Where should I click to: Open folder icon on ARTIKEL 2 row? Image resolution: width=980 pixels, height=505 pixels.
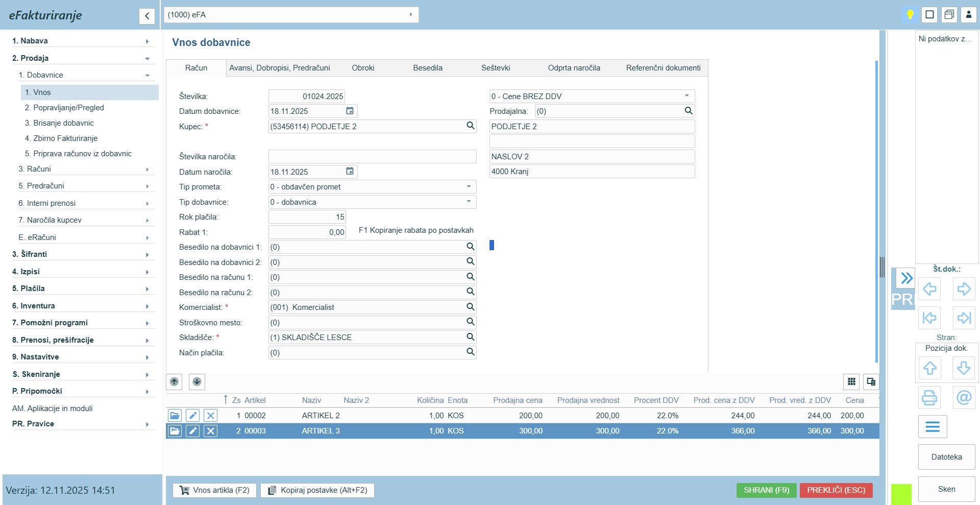[175, 416]
